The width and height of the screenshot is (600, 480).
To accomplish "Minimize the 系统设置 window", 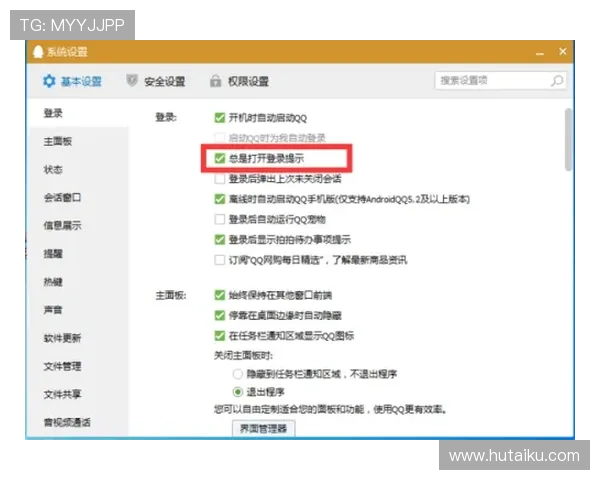I will click(540, 53).
